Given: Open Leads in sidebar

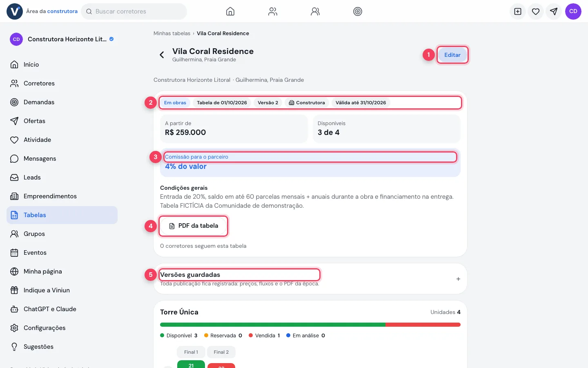Looking at the screenshot, I should click(62, 177).
